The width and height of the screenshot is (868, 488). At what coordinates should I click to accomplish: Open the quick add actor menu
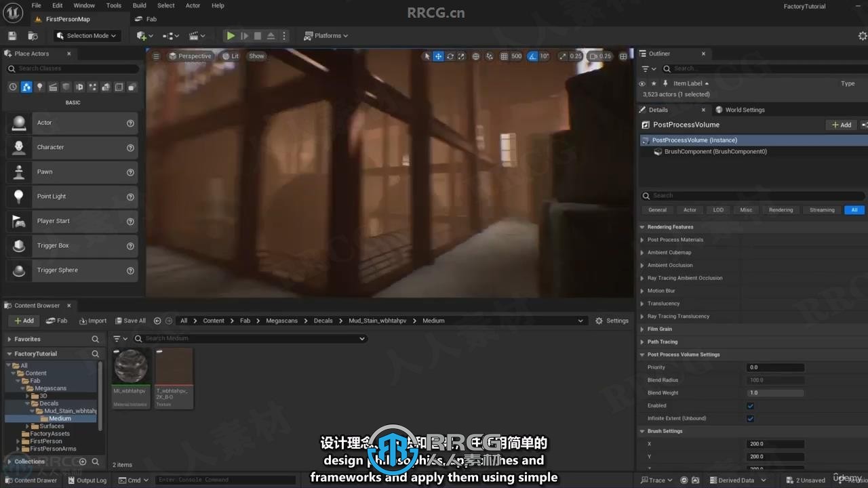[x=144, y=36]
